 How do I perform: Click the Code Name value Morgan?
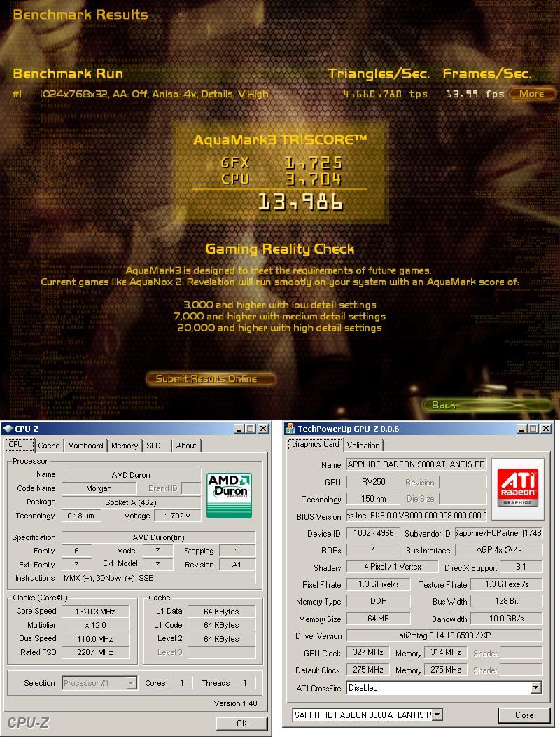pos(99,489)
